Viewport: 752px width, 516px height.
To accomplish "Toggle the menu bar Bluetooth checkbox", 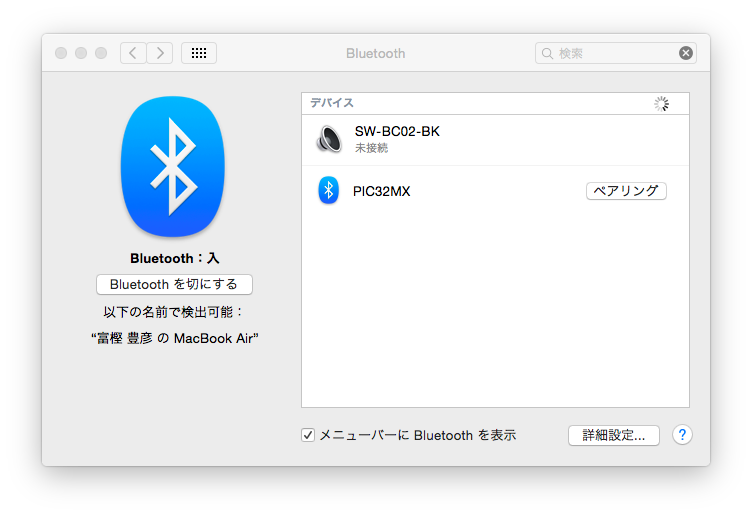I will coord(308,435).
